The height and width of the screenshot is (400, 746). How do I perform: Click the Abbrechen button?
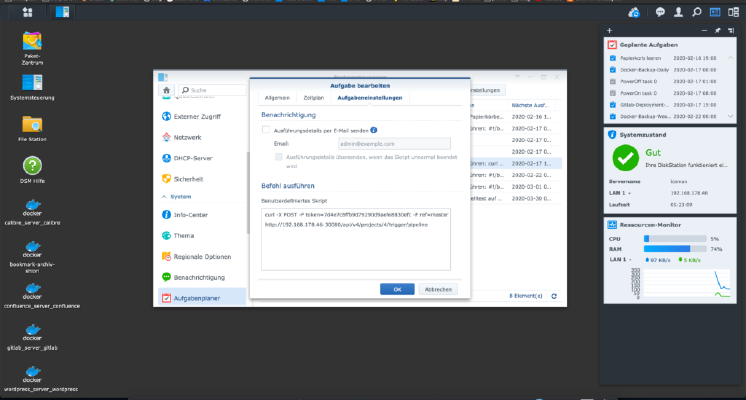point(438,289)
